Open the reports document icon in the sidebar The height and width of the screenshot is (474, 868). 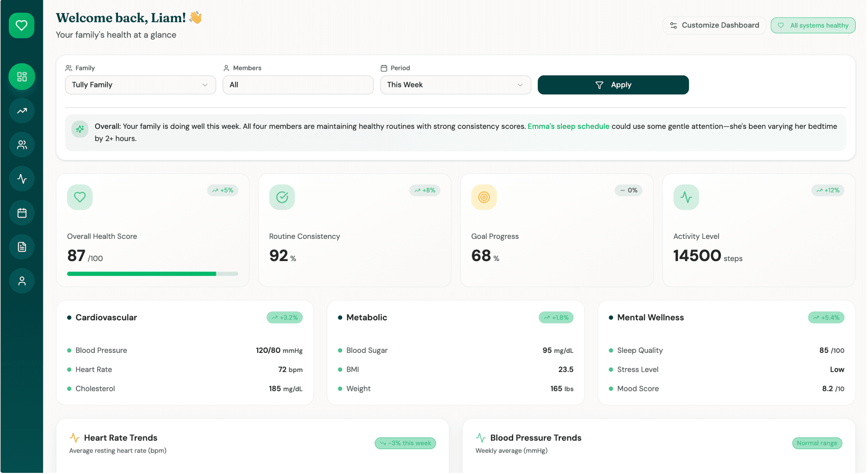[x=21, y=247]
